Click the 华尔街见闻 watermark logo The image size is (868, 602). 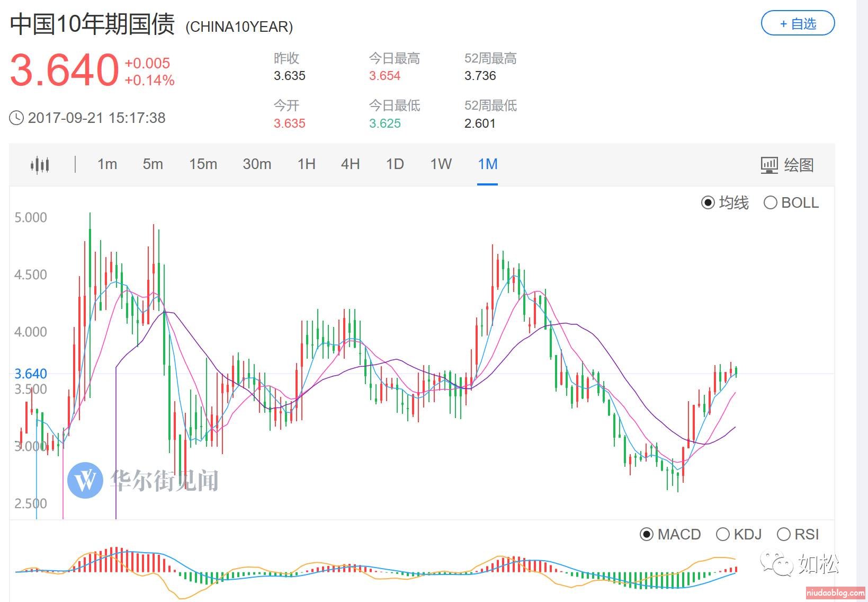tap(85, 480)
